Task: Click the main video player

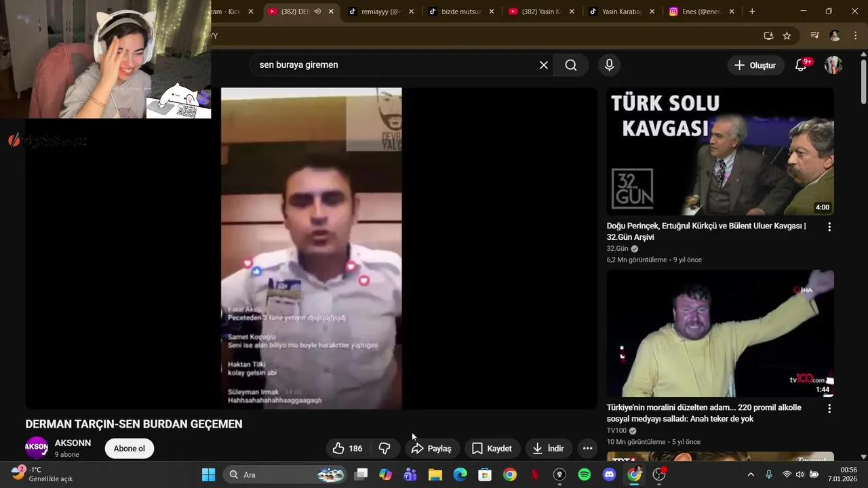Action: (x=311, y=248)
